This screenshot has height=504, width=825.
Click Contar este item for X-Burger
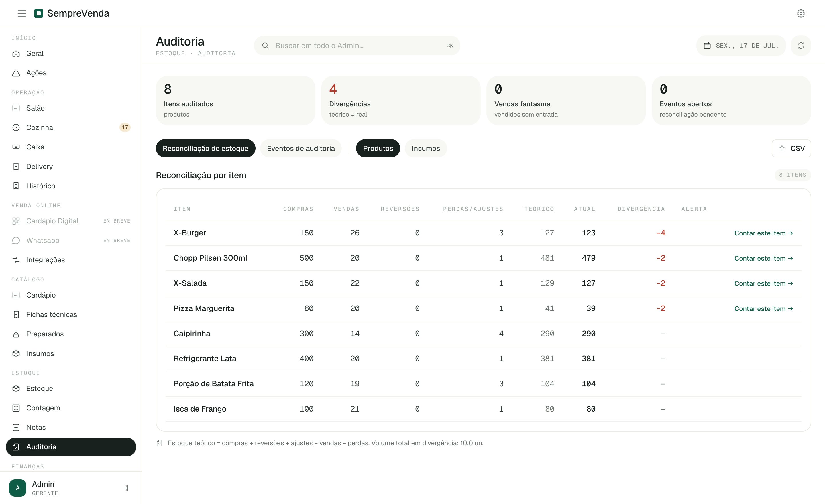click(763, 233)
